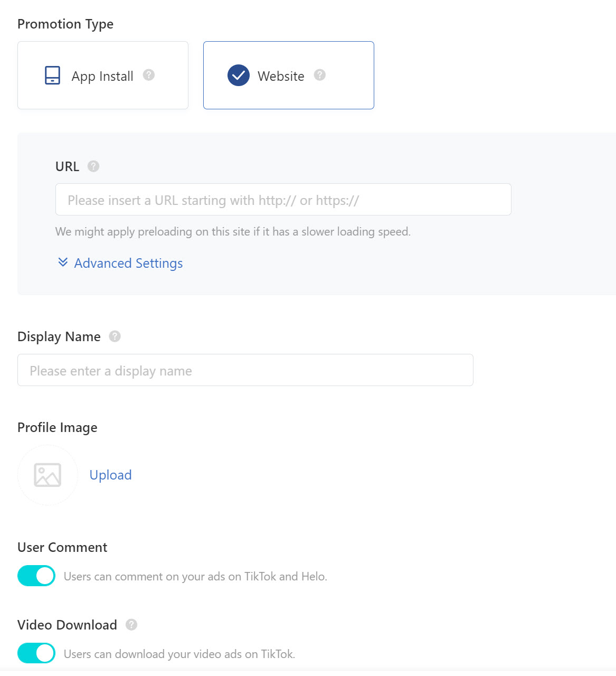Select the App Install promotion type

[102, 76]
